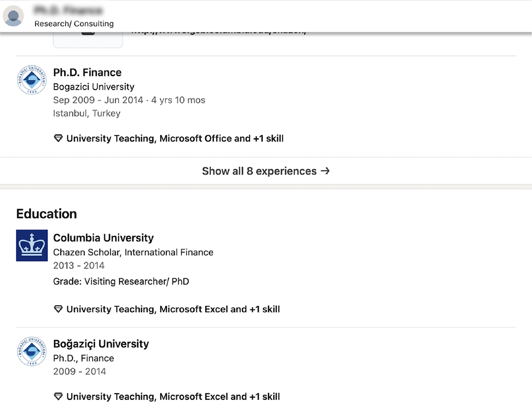Open Boğaziçi University school page in Education
Screen dimensions: 532x414
(x=101, y=344)
